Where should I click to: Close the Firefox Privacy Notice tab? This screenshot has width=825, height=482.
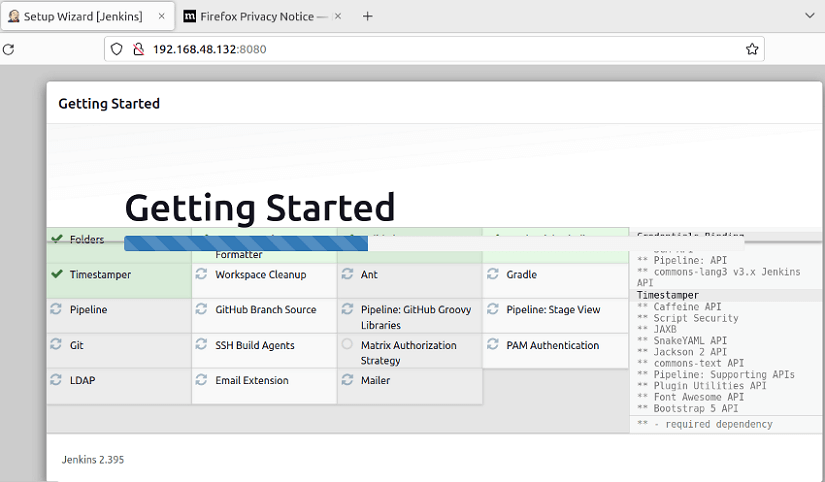click(338, 16)
